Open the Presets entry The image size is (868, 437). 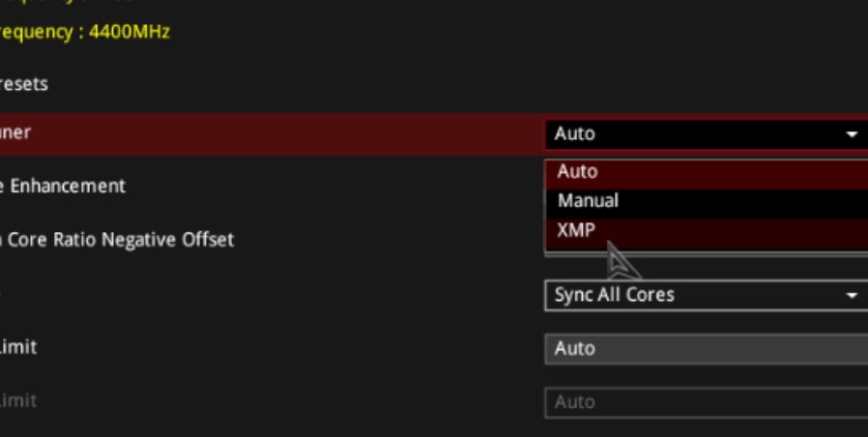pyautogui.click(x=23, y=84)
